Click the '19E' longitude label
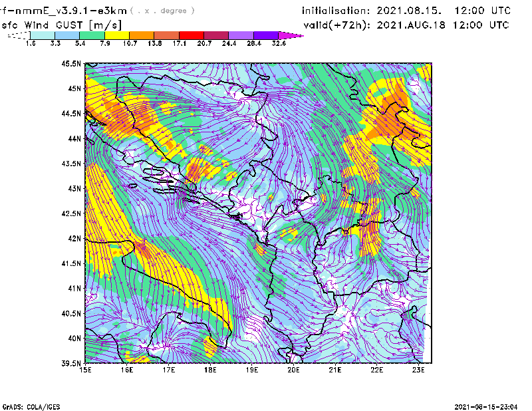This screenshot has width=532, height=411. coord(252,370)
